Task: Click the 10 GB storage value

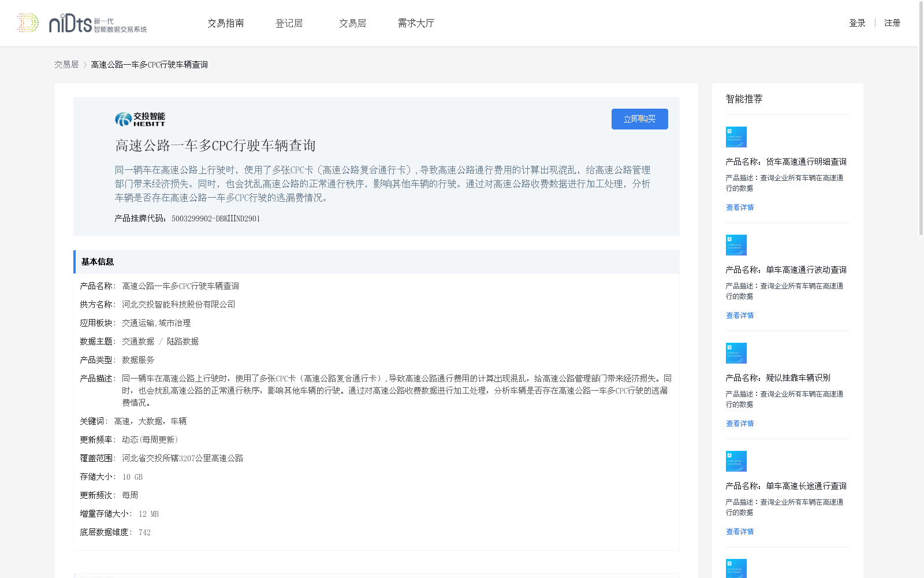Action: click(x=132, y=477)
